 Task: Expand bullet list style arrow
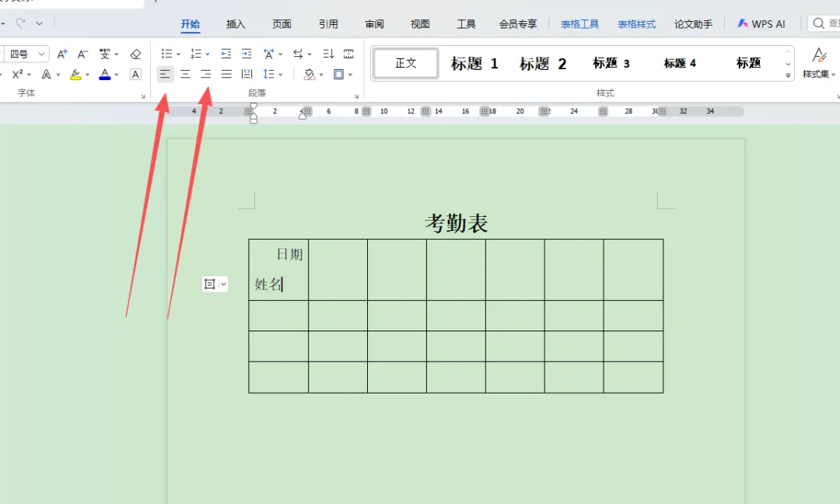(178, 54)
